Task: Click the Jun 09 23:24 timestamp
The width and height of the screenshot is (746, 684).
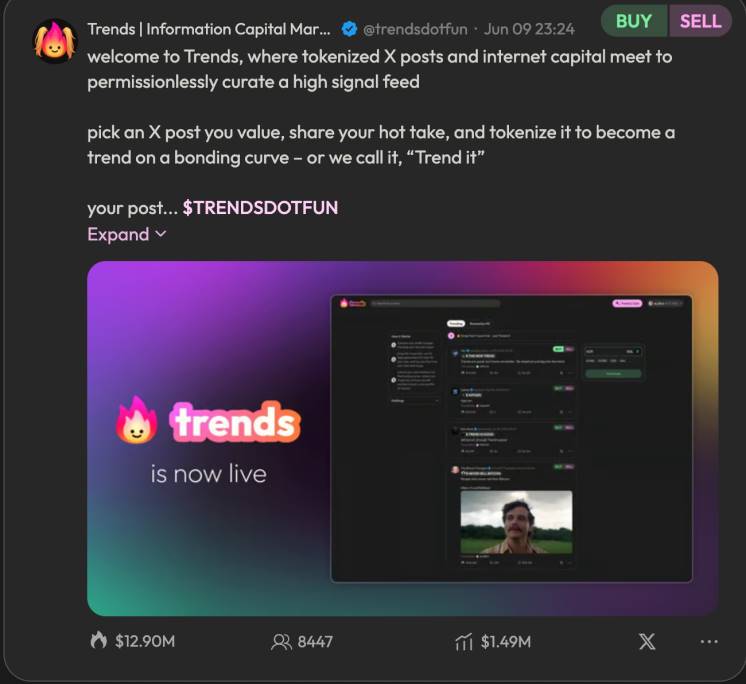Action: tap(529, 29)
